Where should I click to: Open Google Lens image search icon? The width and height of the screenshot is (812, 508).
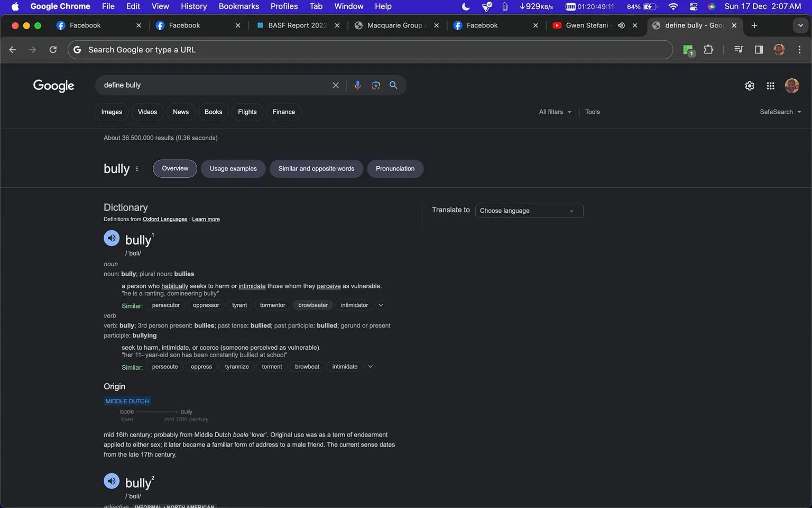[x=376, y=85]
